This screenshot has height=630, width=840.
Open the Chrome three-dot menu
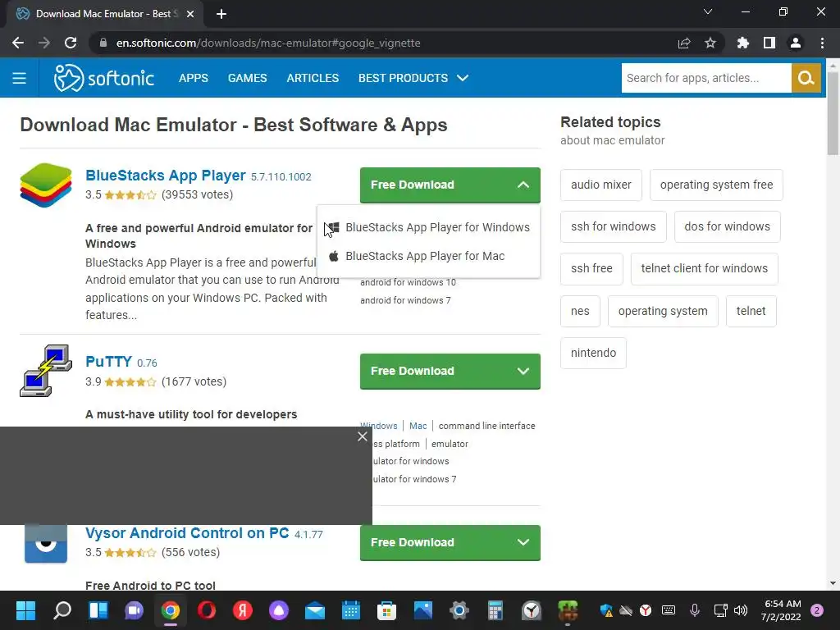coord(822,43)
